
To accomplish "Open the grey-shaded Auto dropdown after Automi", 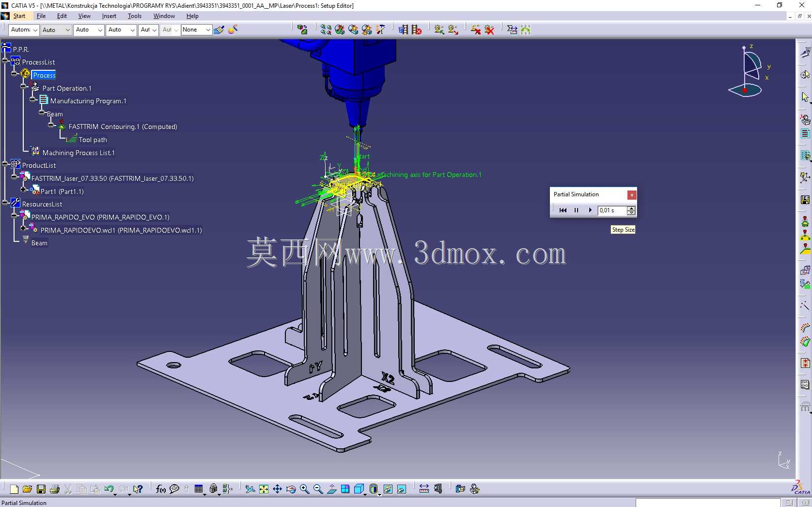I will pos(56,30).
